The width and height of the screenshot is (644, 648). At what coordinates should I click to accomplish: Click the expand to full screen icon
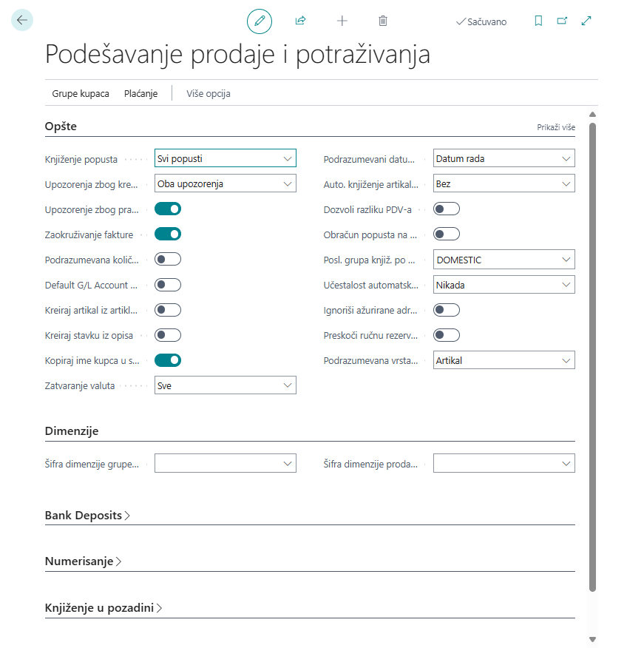coord(586,21)
